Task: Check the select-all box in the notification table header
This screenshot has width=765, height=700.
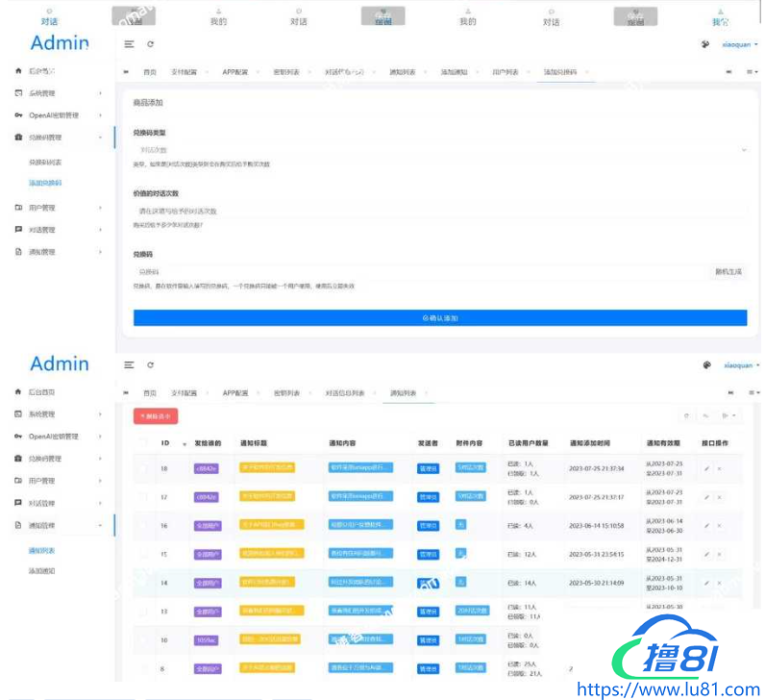Action: [143, 443]
